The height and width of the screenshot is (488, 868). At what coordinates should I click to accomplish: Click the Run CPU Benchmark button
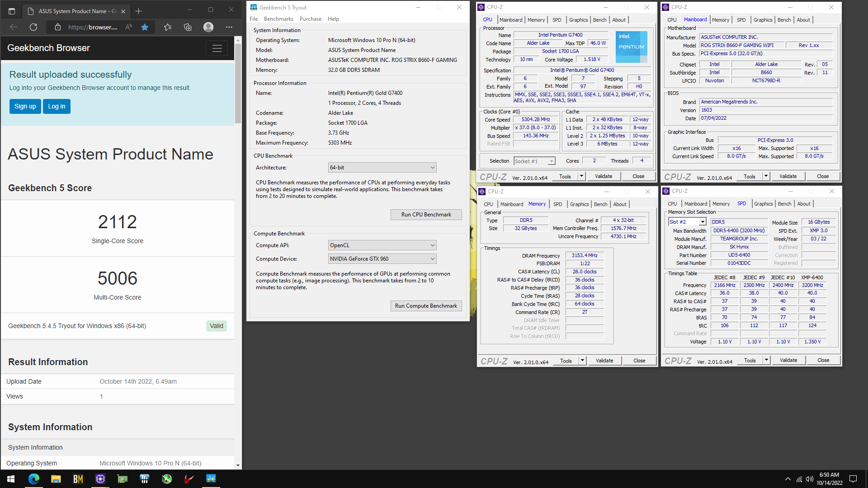pos(426,215)
